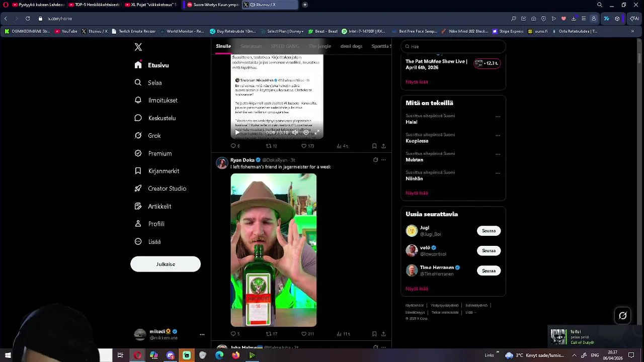This screenshot has height=362, width=644.
Task: Switch to demi dogs tab
Action: pyautogui.click(x=351, y=46)
